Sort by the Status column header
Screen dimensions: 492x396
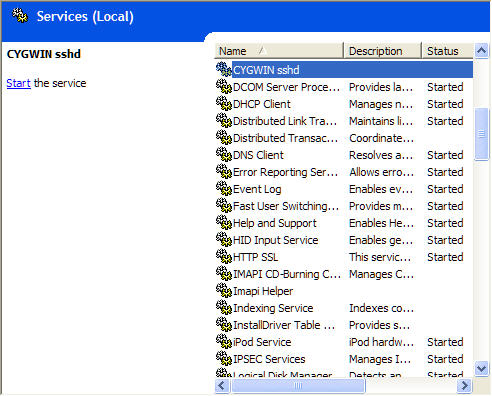tap(448, 51)
